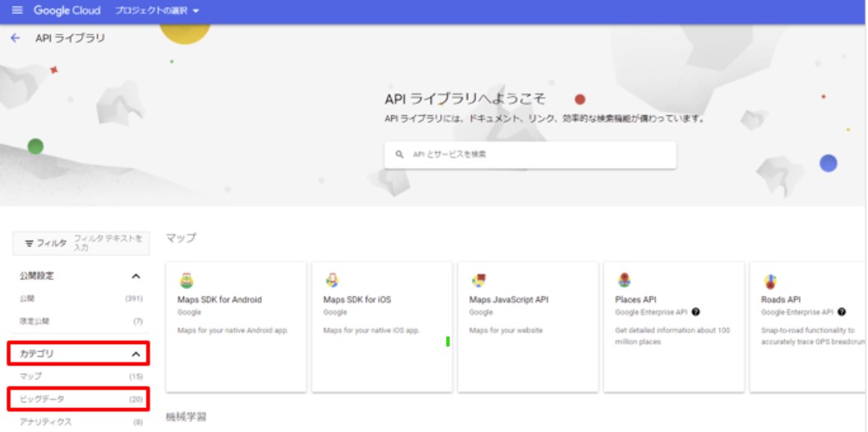Go back with the arrow beside API ライブラリ

tap(15, 38)
